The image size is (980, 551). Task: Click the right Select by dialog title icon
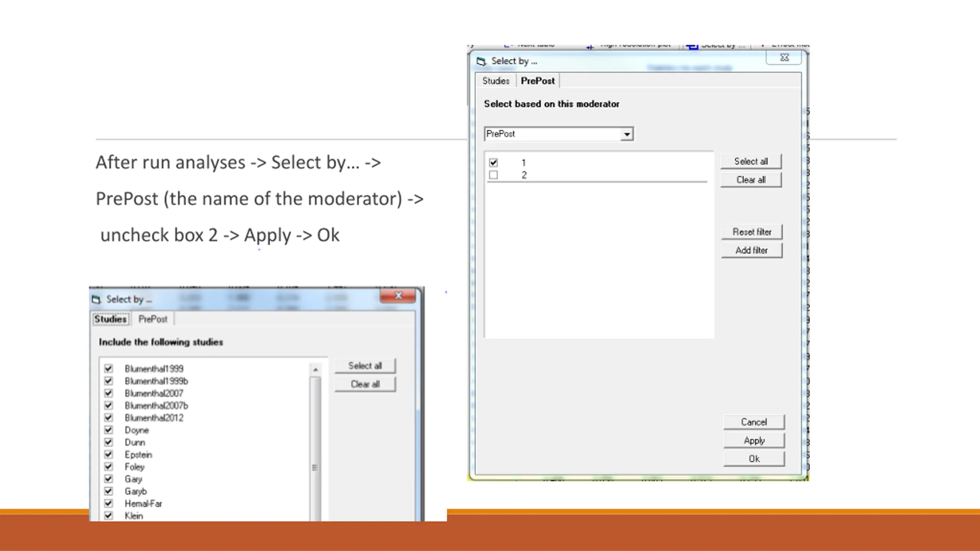[481, 61]
